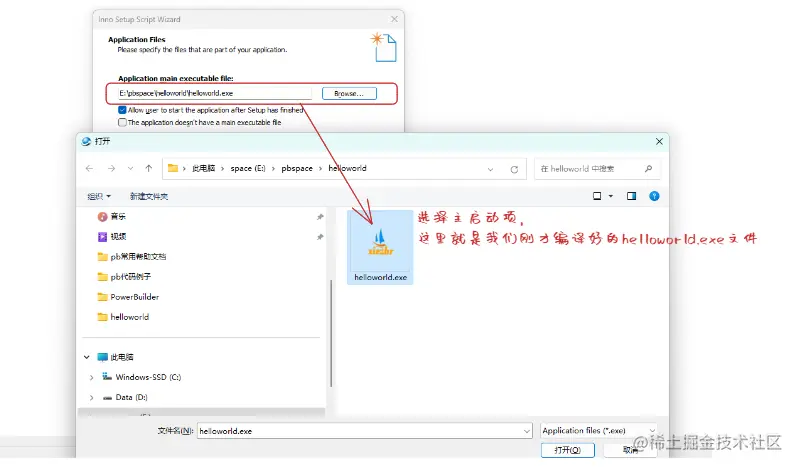Refresh the helloworld folder view
Image resolution: width=797 pixels, height=467 pixels.
514,169
